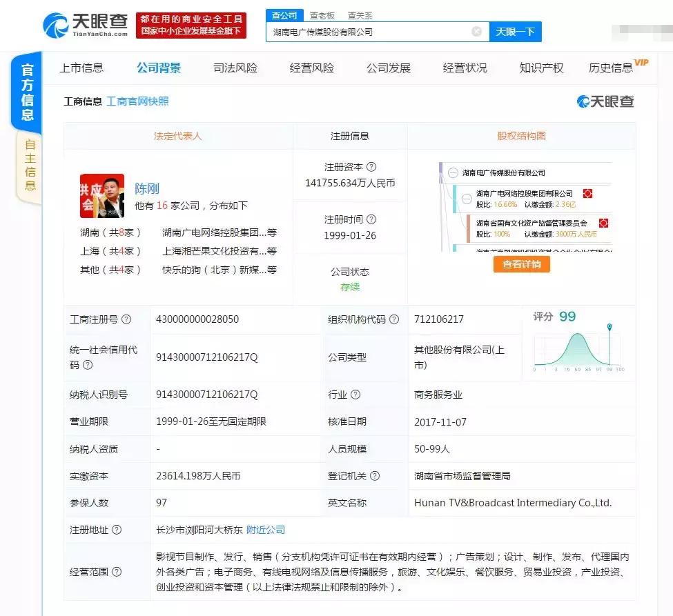Clear search box with the x icon
Viewport: 673px width, 616px height.
click(x=476, y=31)
